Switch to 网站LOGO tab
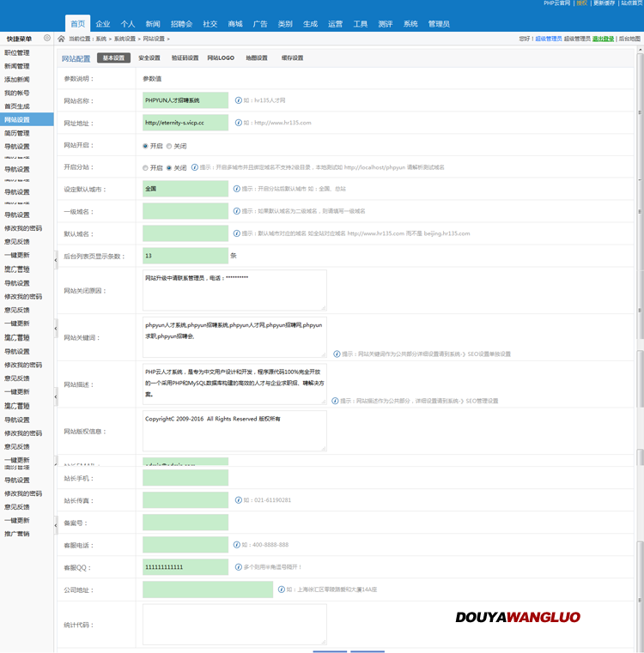The width and height of the screenshot is (644, 653). pyautogui.click(x=221, y=57)
